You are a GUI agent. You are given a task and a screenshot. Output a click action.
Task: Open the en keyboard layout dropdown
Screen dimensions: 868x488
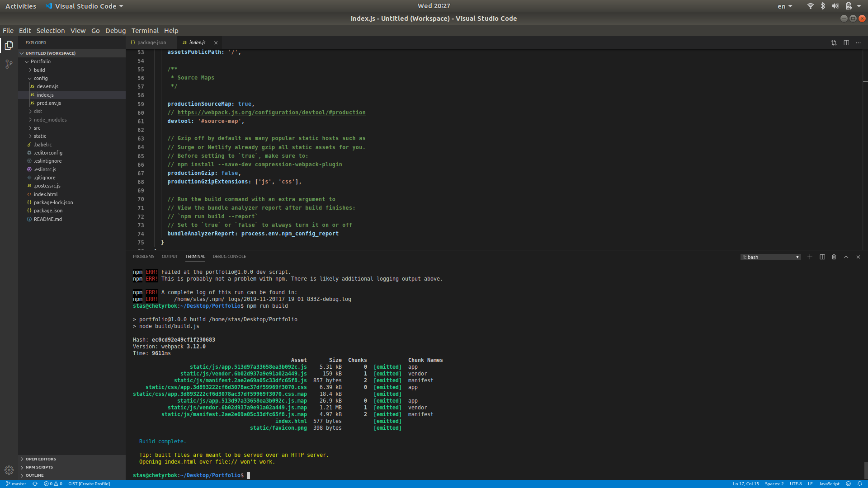(785, 6)
